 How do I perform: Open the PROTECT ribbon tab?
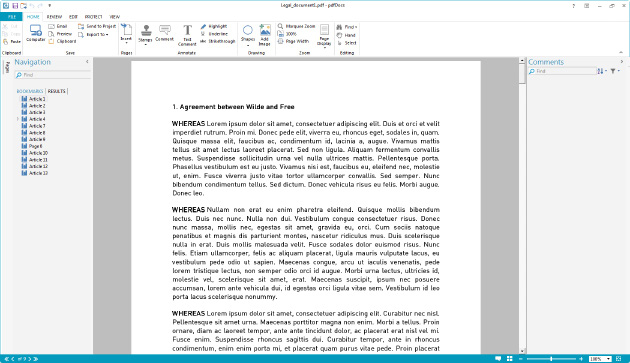click(x=93, y=17)
